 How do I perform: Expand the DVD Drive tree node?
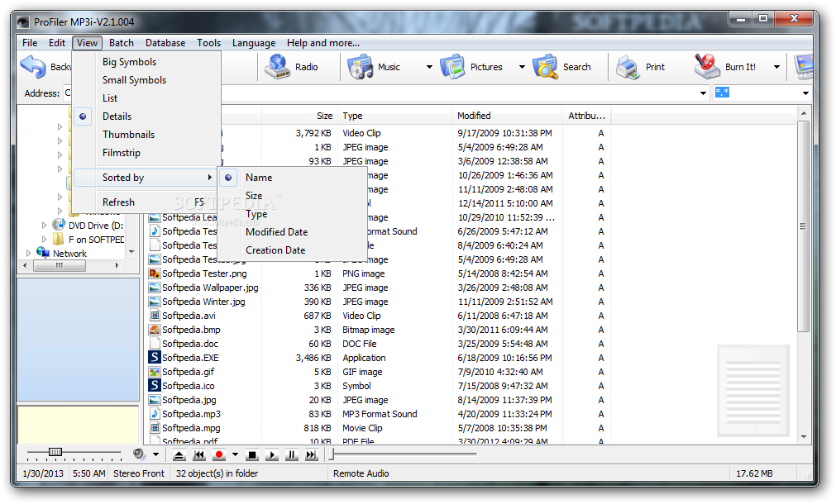tap(45, 225)
